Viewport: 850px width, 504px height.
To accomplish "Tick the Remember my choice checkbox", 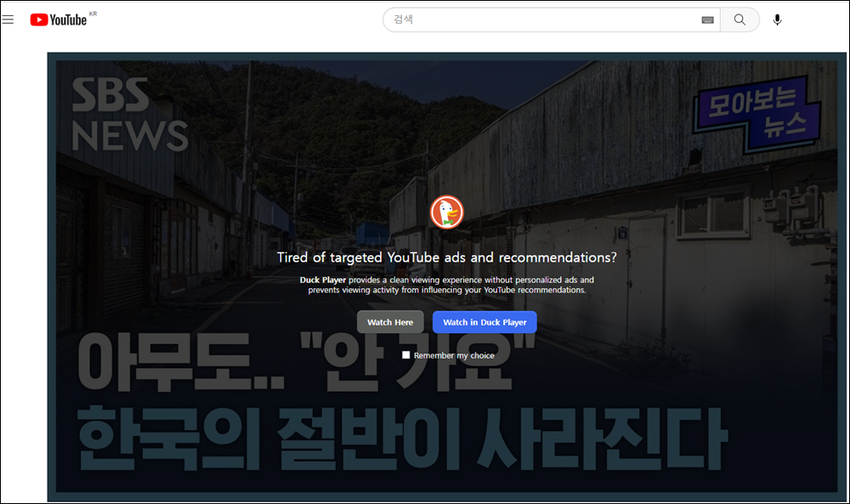I will coord(406,355).
